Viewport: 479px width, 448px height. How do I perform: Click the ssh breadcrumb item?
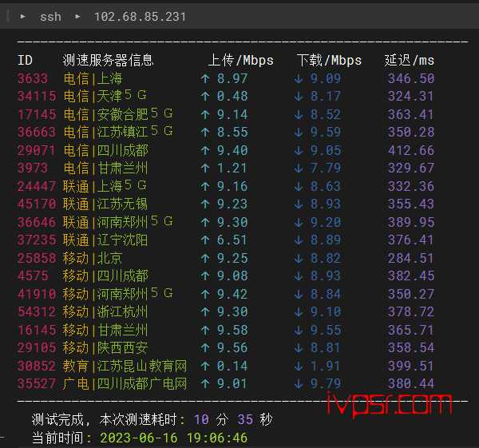point(50,17)
